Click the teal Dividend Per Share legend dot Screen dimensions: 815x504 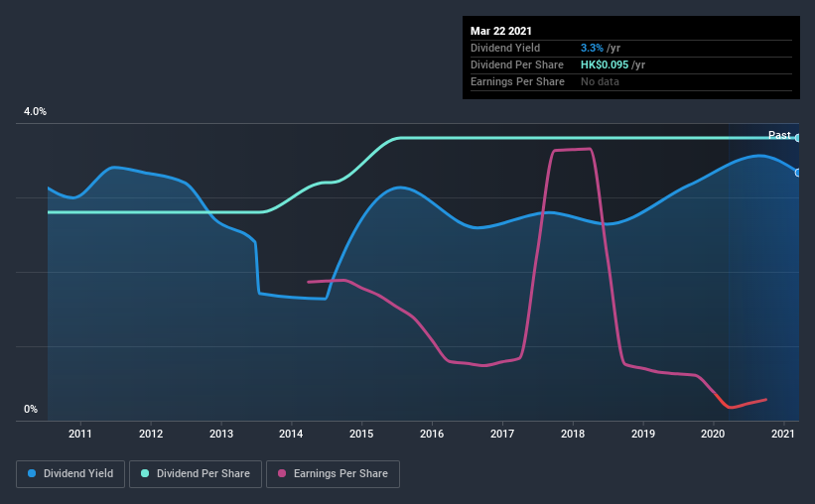pos(145,473)
